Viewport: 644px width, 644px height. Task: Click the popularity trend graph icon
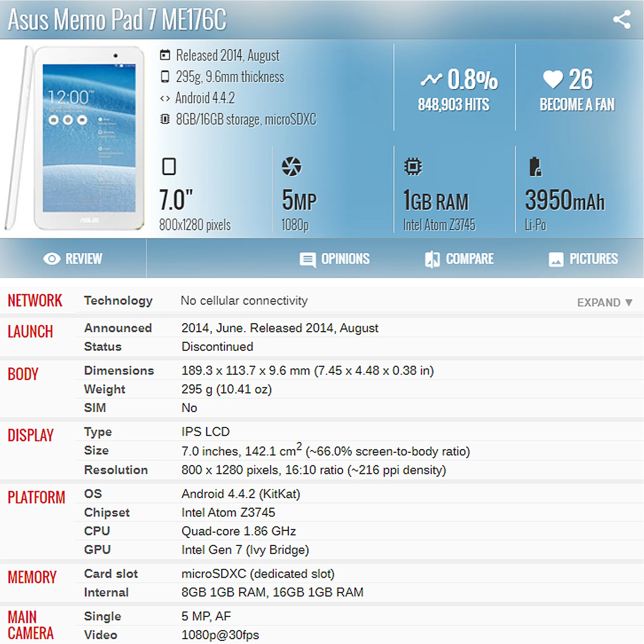(x=431, y=79)
